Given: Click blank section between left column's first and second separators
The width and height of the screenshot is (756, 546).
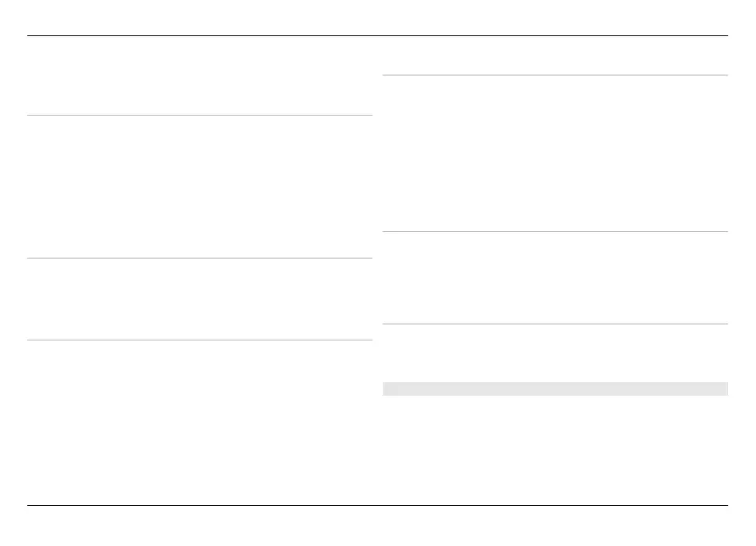Looking at the screenshot, I should tap(200, 186).
